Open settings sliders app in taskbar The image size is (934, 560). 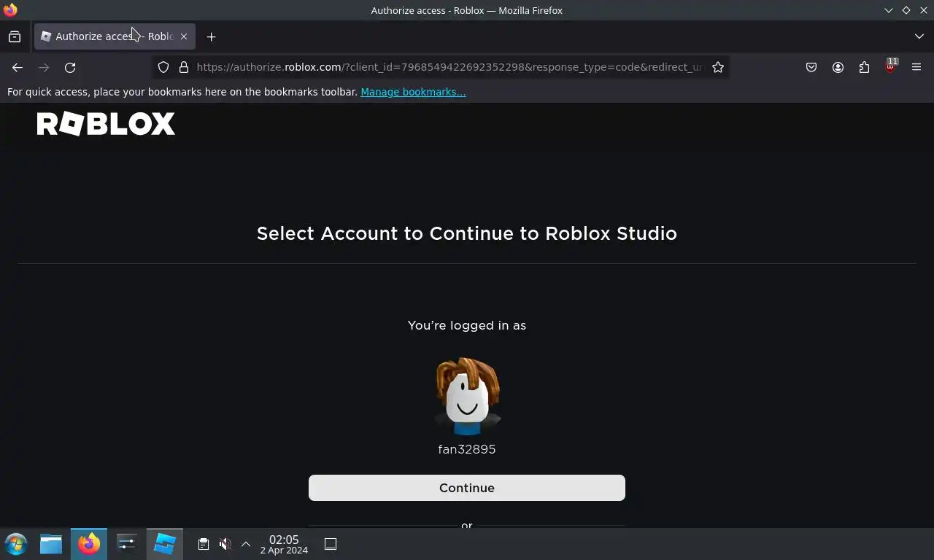tap(127, 544)
